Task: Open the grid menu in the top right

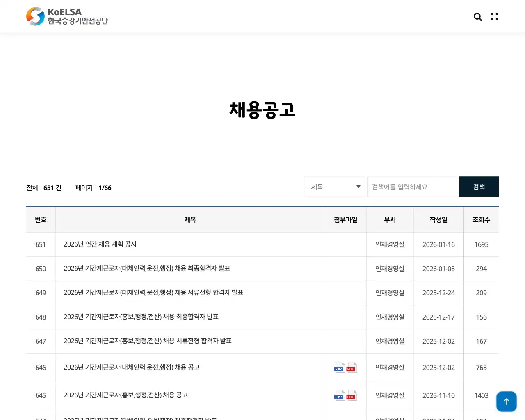Action: [494, 16]
